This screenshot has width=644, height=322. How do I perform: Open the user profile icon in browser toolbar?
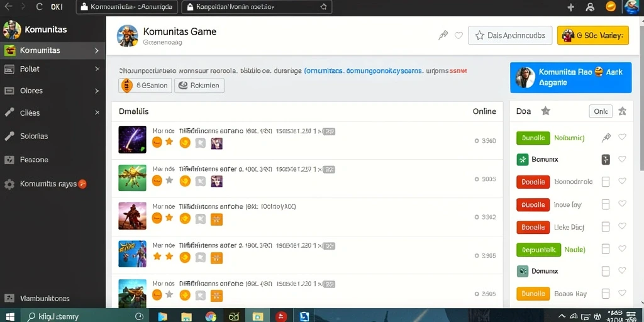(590, 7)
